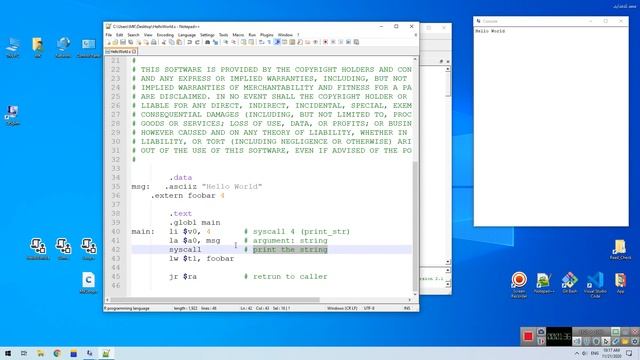Click the Paste toolbar icon

click(180, 42)
